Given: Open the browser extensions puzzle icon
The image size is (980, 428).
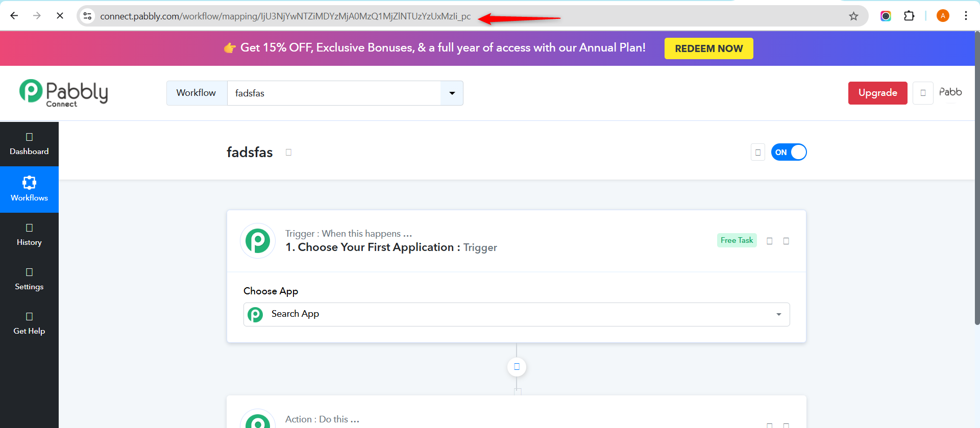Looking at the screenshot, I should (909, 16).
